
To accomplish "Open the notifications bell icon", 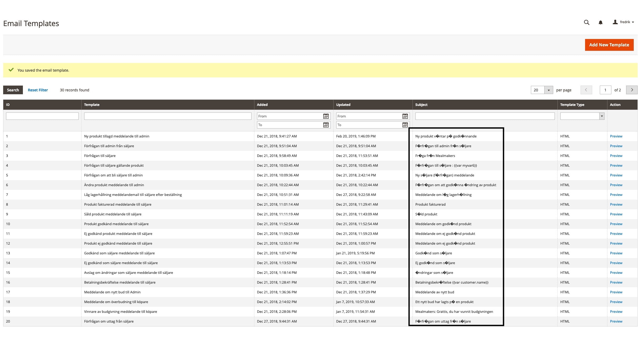I will 600,23.
